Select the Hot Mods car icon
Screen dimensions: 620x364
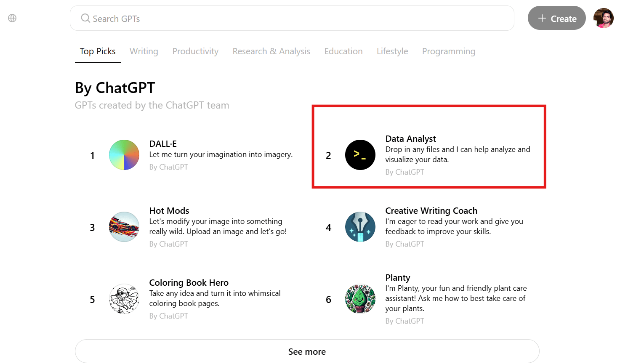click(124, 227)
